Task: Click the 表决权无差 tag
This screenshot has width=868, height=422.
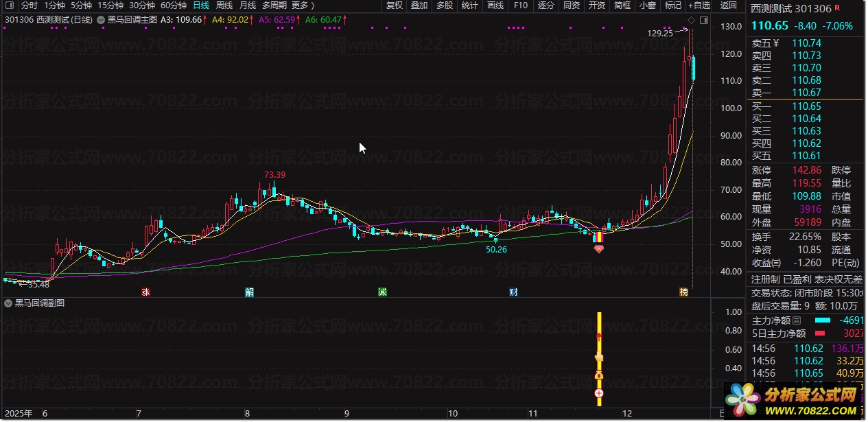Action: point(837,280)
